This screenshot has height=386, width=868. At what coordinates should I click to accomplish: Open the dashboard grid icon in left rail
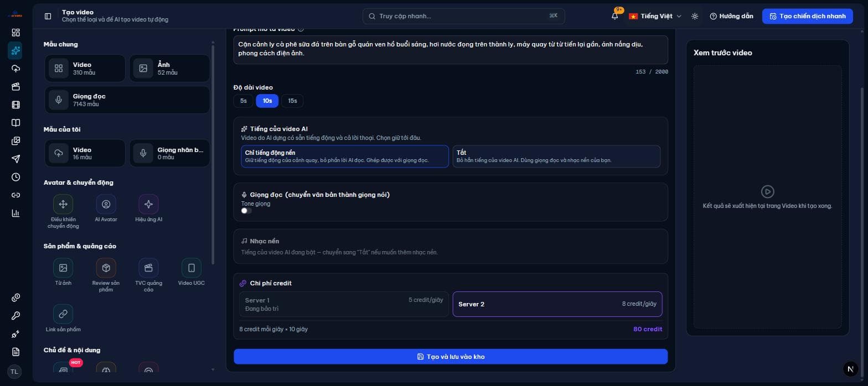click(x=15, y=33)
